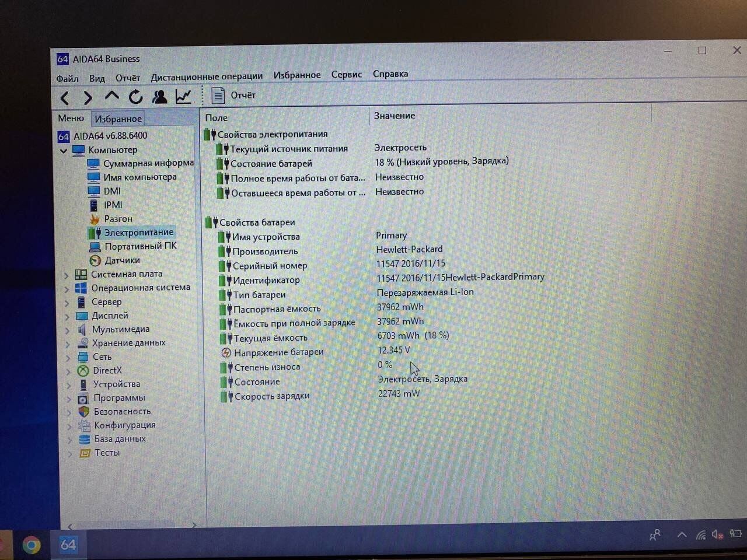Open the Сервис menu
The image size is (747, 560).
[x=346, y=74]
